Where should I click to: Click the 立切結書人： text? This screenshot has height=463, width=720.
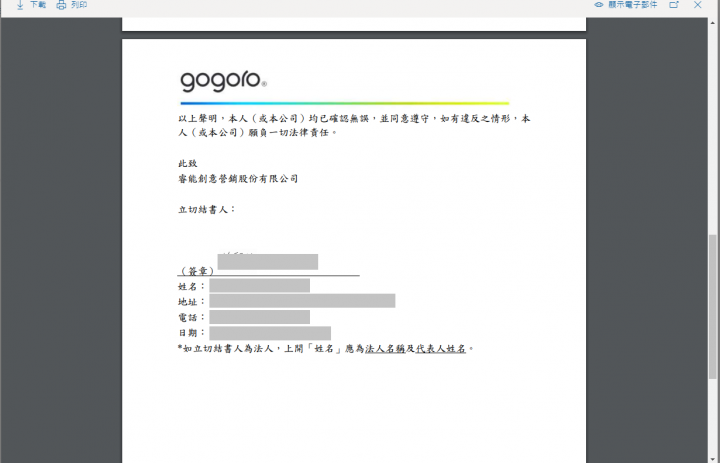(x=207, y=209)
